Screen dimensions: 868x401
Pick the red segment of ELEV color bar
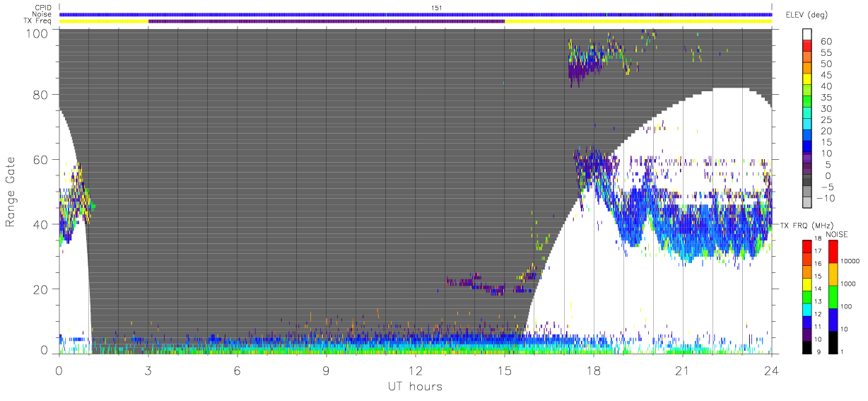(807, 45)
